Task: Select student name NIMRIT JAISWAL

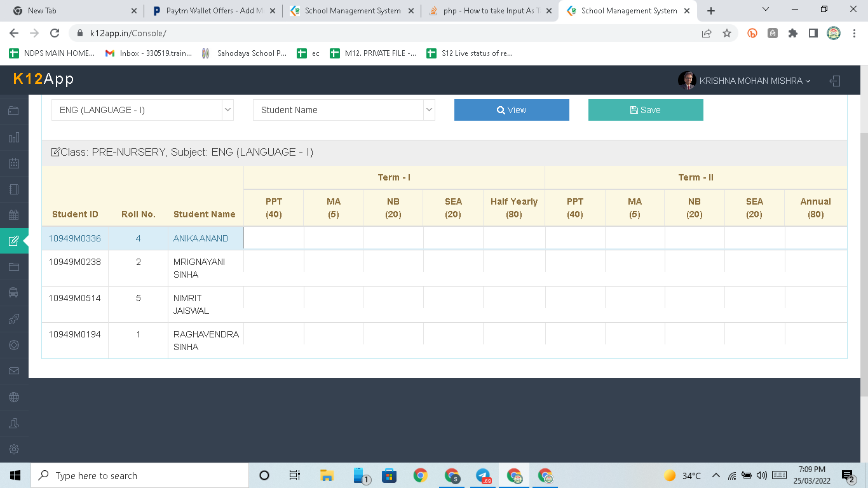Action: click(191, 304)
